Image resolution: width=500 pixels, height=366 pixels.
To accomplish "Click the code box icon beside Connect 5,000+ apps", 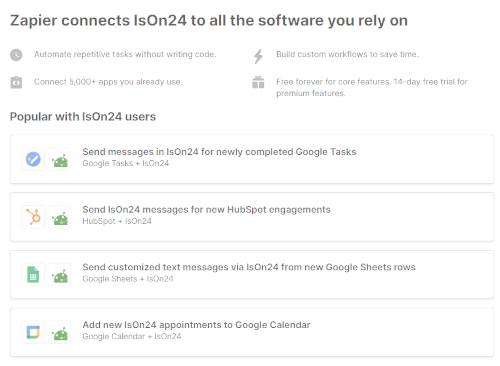I will 16,82.
